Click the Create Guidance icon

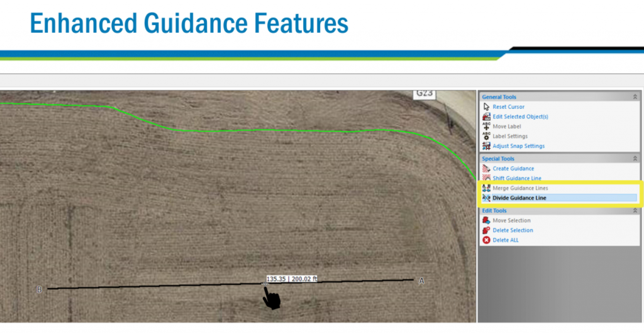(486, 169)
